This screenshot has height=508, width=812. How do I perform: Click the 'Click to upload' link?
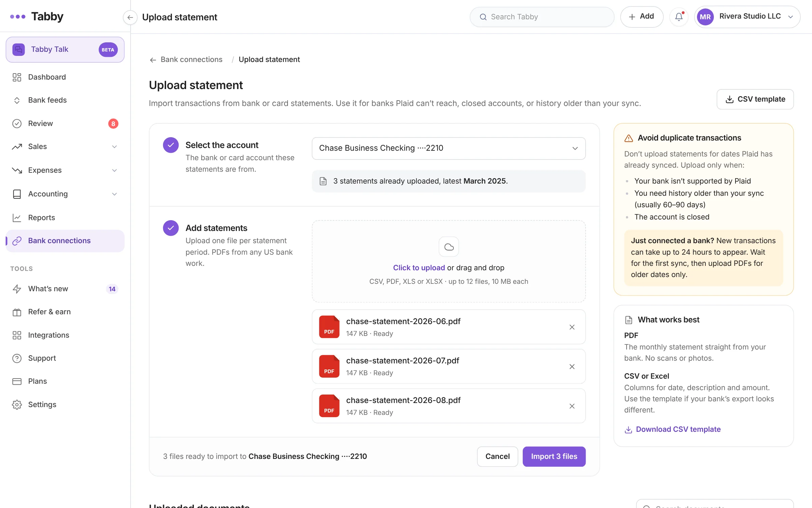click(419, 268)
